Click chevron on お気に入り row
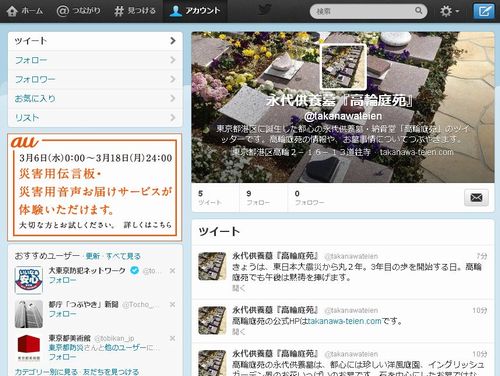Image resolution: width=500 pixels, height=376 pixels. 173,98
